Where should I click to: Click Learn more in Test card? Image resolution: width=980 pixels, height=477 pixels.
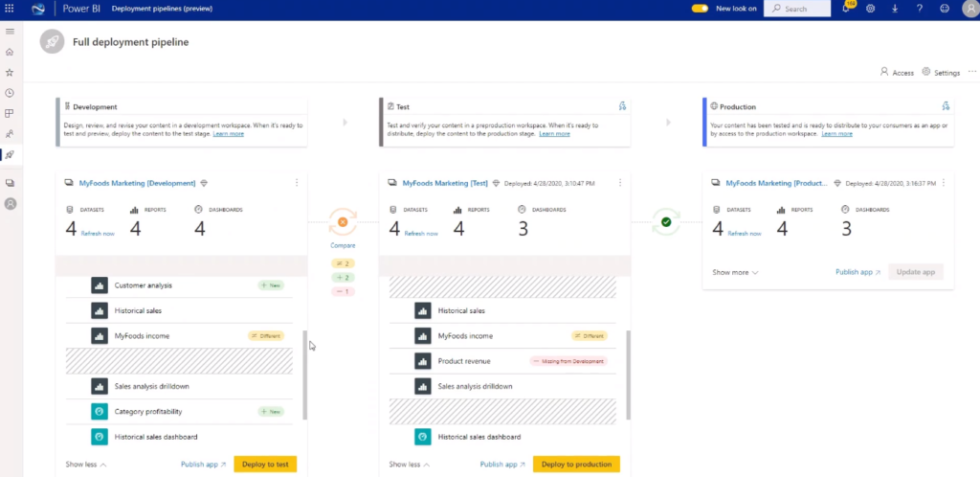point(554,134)
